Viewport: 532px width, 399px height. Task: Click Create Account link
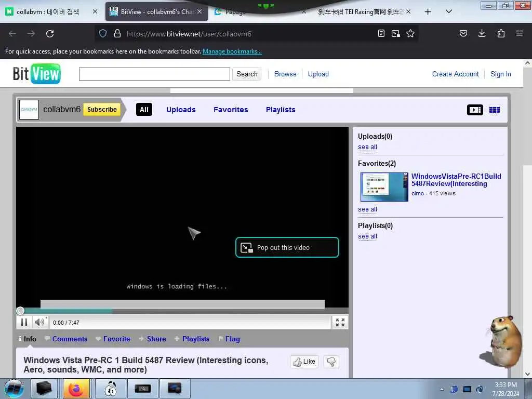(x=455, y=74)
